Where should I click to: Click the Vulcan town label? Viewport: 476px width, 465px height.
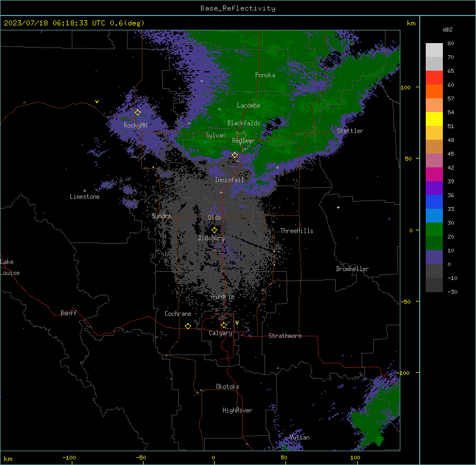[x=299, y=437]
